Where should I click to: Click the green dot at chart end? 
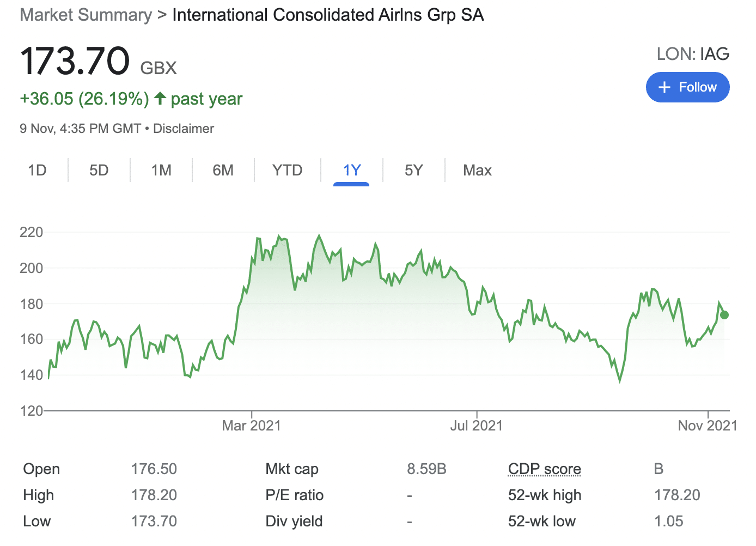coord(724,315)
